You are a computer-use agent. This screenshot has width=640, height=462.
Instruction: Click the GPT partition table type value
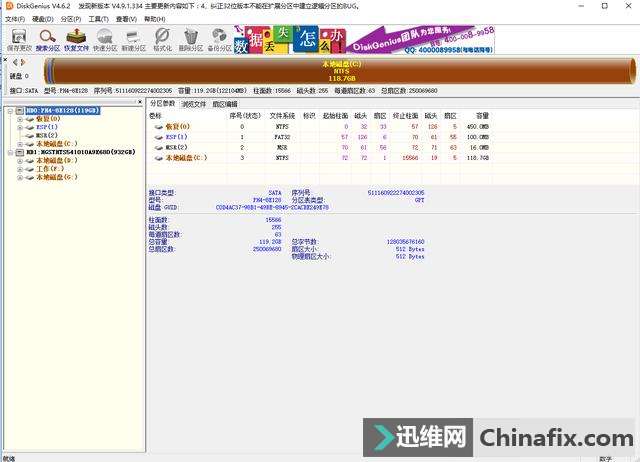pos(419,200)
